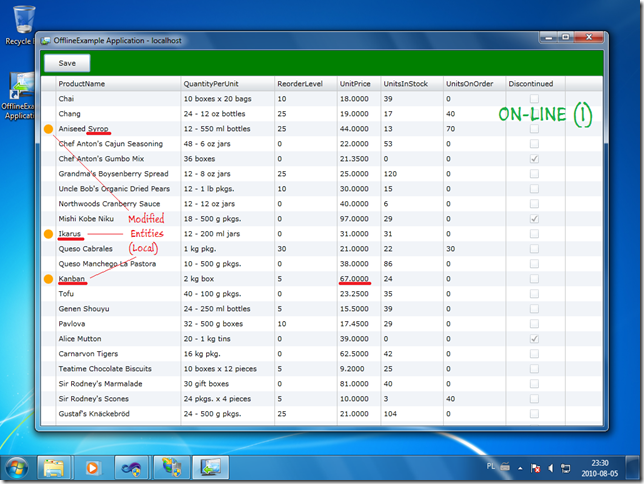
Task: Toggle Discontinued checkbox for Ikarus
Action: click(x=534, y=234)
